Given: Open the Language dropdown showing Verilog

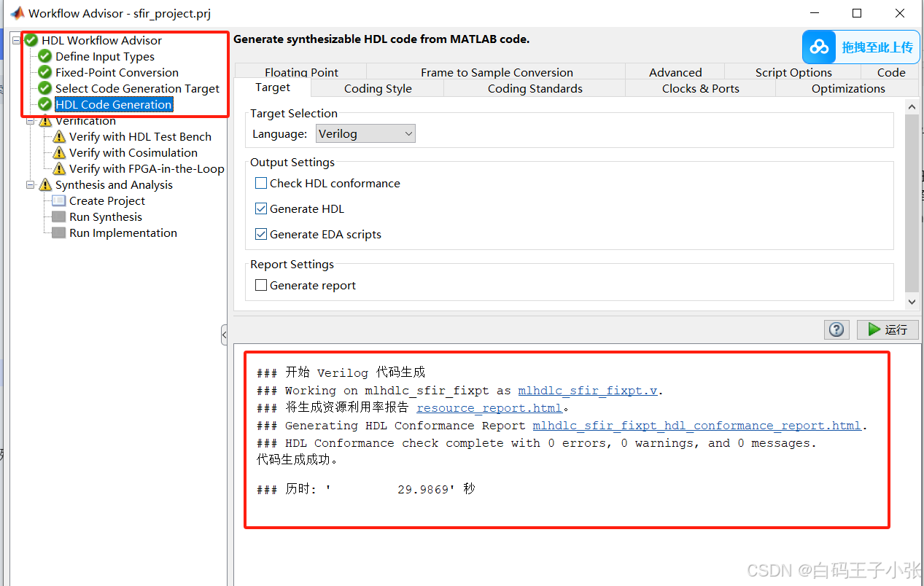Looking at the screenshot, I should point(365,133).
